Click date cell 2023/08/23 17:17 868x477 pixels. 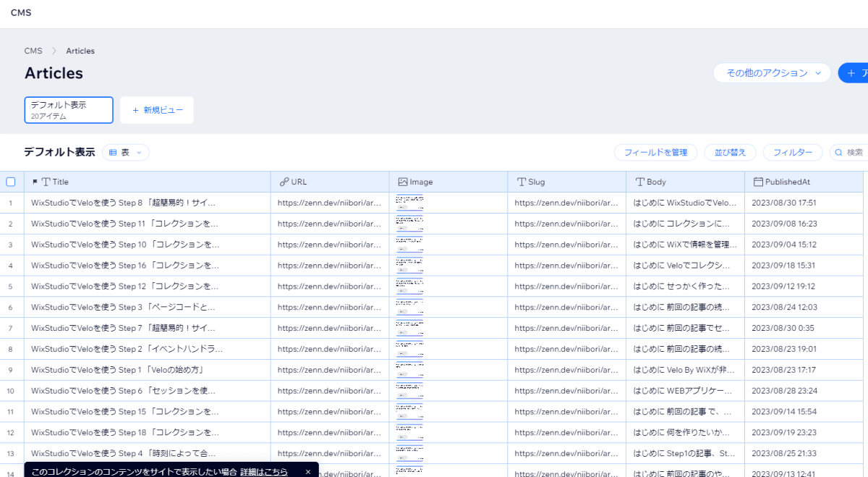coord(804,370)
